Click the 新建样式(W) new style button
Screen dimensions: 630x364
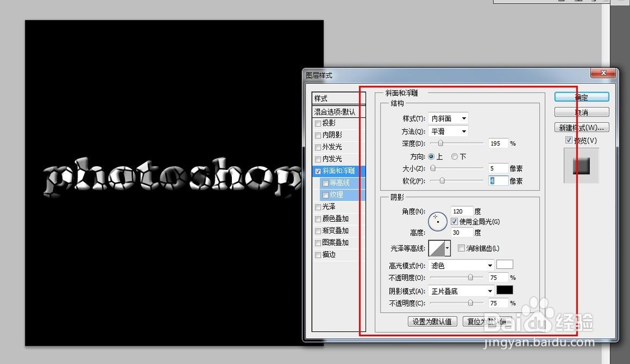pyautogui.click(x=581, y=127)
